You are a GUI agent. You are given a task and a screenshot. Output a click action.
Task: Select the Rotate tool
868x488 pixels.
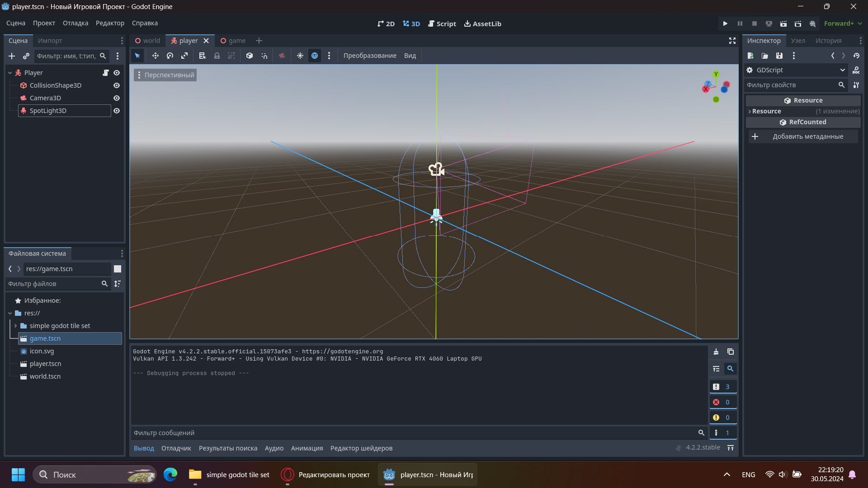[x=170, y=56]
